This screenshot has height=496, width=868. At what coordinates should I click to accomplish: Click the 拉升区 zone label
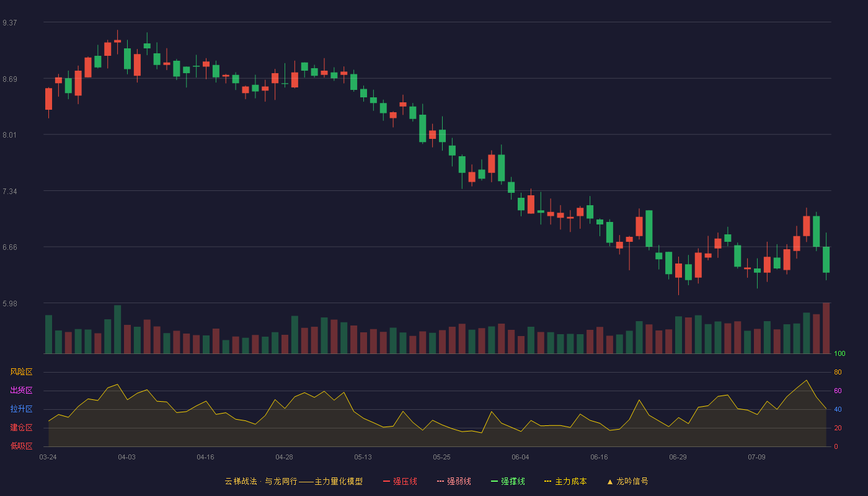point(22,409)
